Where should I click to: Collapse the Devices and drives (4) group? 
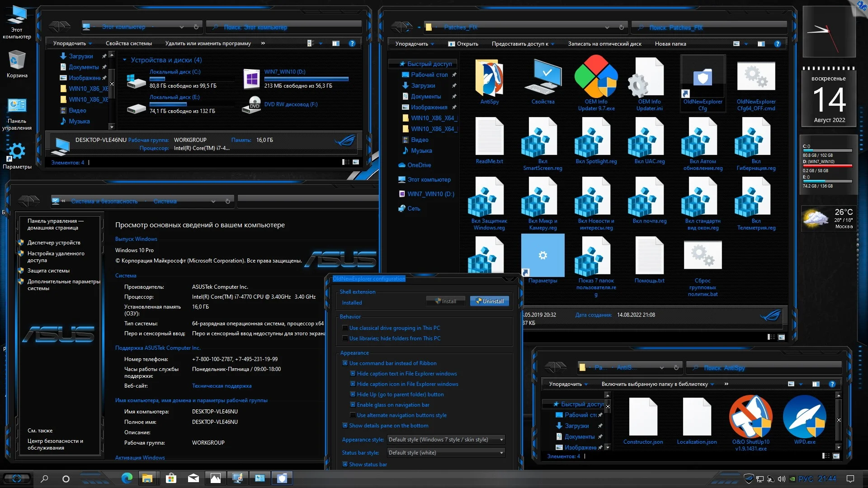[125, 60]
